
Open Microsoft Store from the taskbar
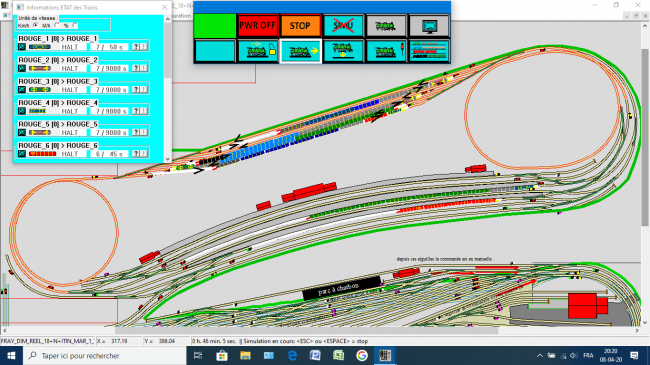point(222,355)
